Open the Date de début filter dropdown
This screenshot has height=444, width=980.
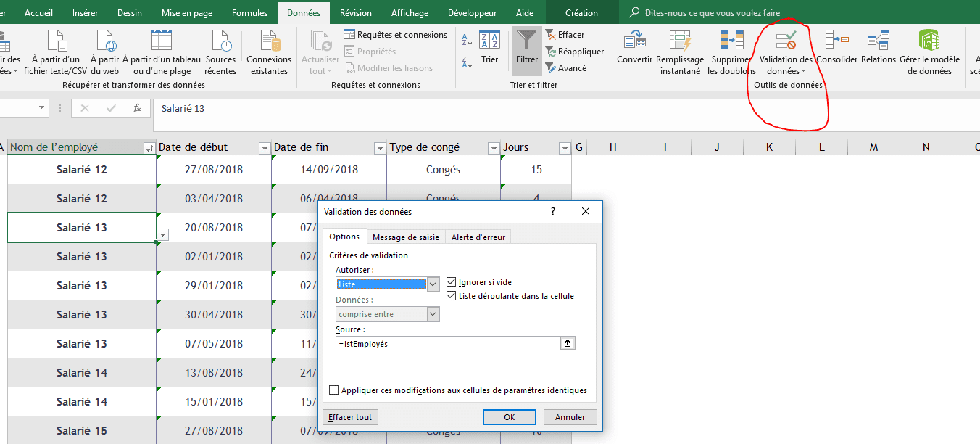coord(264,148)
